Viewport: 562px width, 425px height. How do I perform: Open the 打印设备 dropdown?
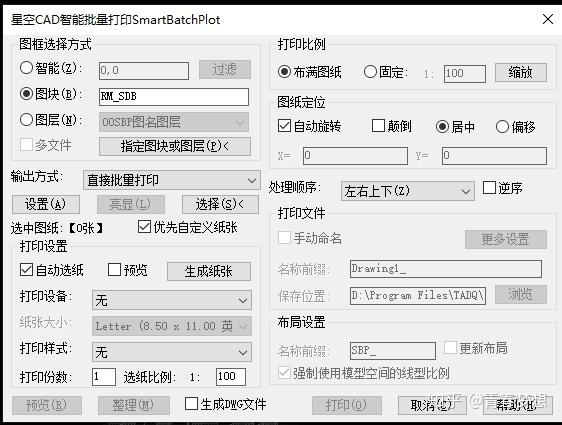[172, 300]
